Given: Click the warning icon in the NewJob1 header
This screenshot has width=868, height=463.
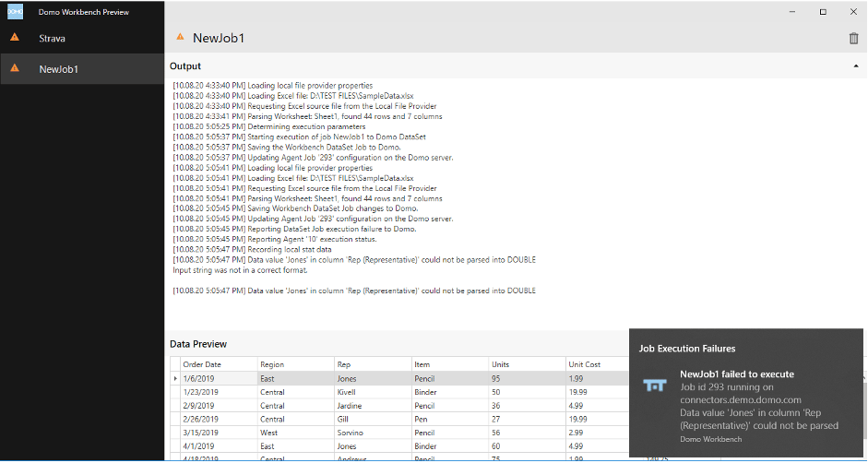Looking at the screenshot, I should pos(180,37).
